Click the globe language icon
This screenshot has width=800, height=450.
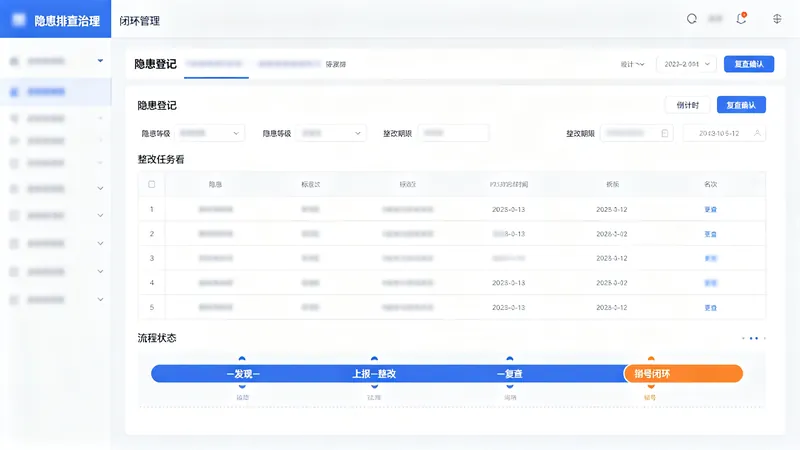tap(777, 19)
